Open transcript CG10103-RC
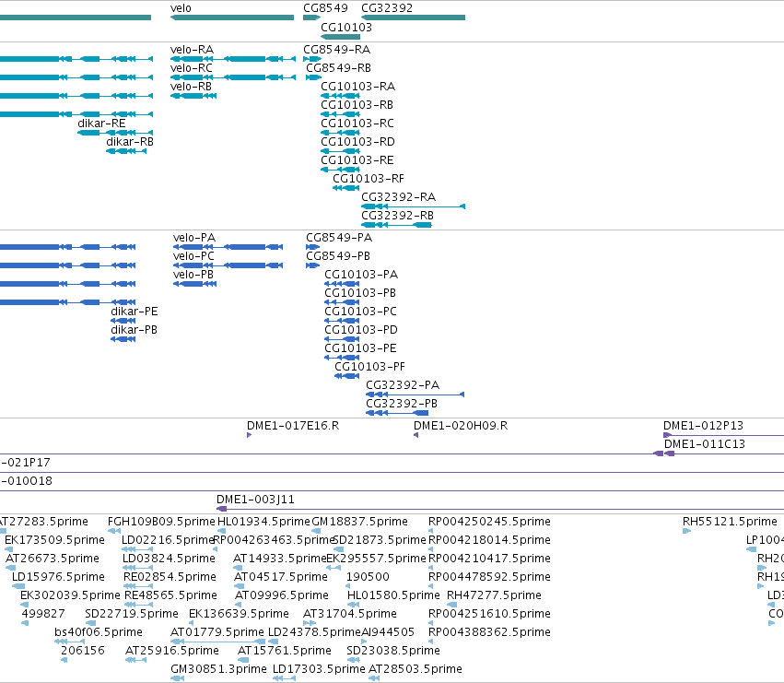 click(357, 124)
